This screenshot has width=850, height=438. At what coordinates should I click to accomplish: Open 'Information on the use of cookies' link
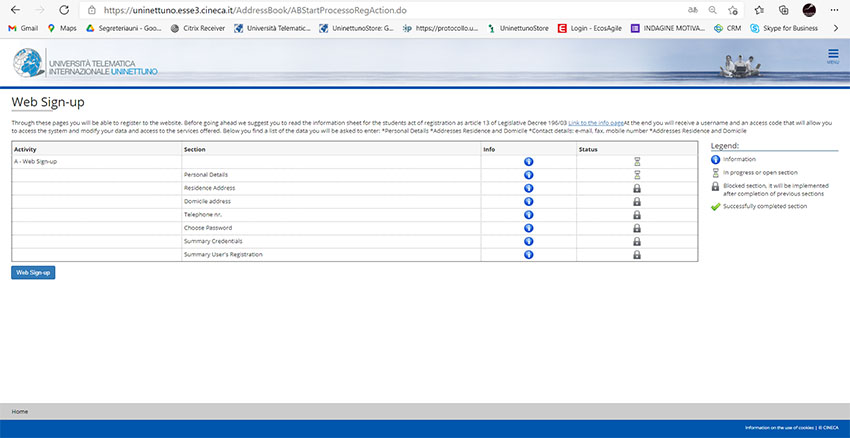click(x=780, y=427)
